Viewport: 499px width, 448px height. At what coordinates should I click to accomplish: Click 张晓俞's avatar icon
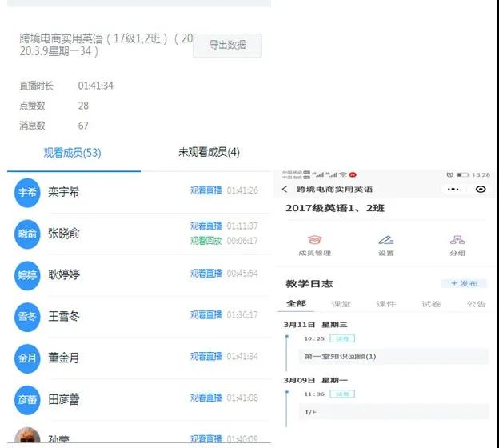pyautogui.click(x=28, y=234)
